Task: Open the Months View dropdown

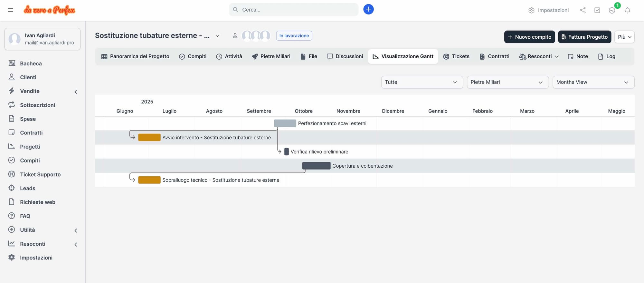Action: point(593,82)
